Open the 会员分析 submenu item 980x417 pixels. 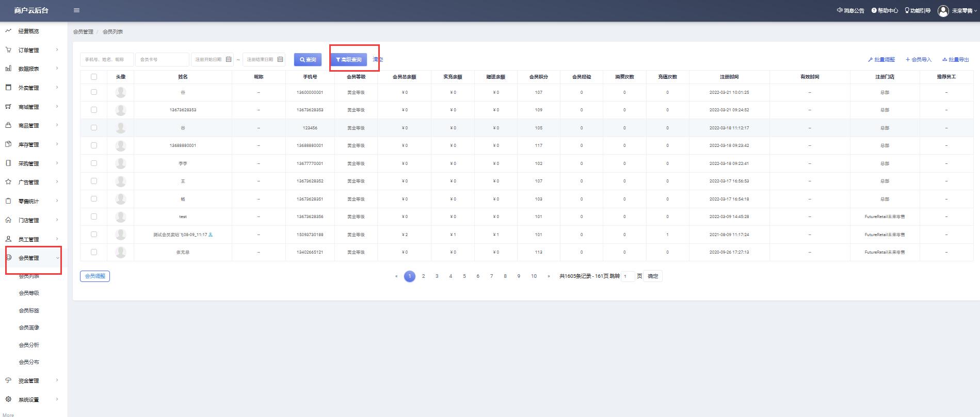click(x=29, y=345)
